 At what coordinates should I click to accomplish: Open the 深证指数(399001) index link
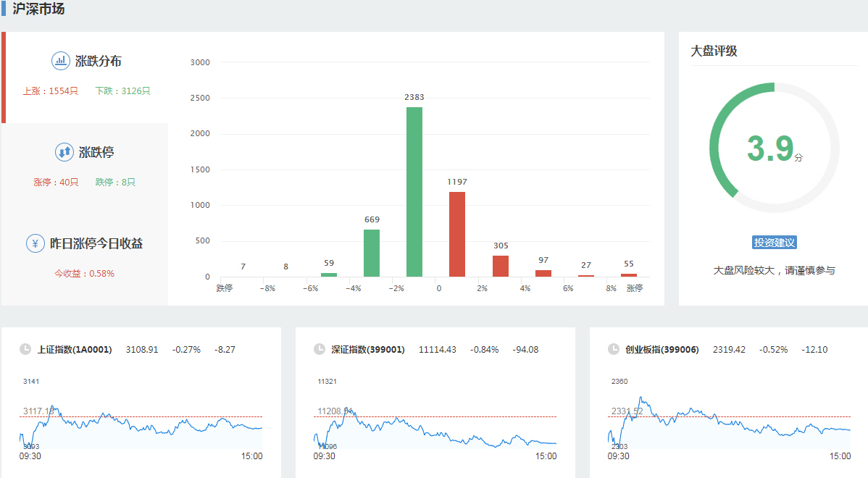pos(367,350)
